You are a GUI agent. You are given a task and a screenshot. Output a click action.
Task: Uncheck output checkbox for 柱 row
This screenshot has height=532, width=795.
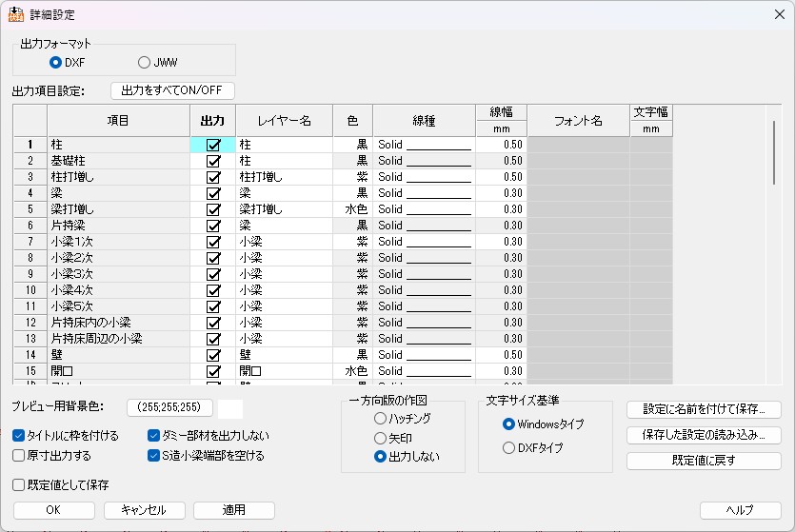pos(213,145)
